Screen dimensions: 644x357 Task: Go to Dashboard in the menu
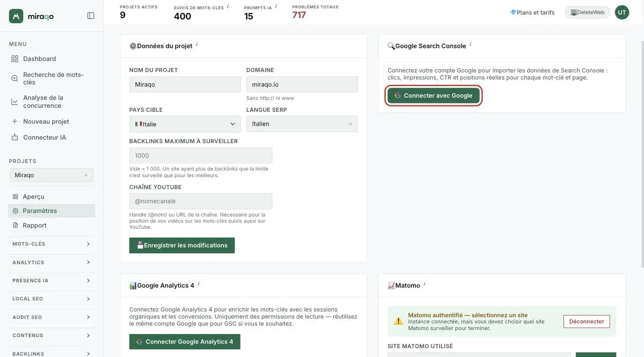[39, 59]
